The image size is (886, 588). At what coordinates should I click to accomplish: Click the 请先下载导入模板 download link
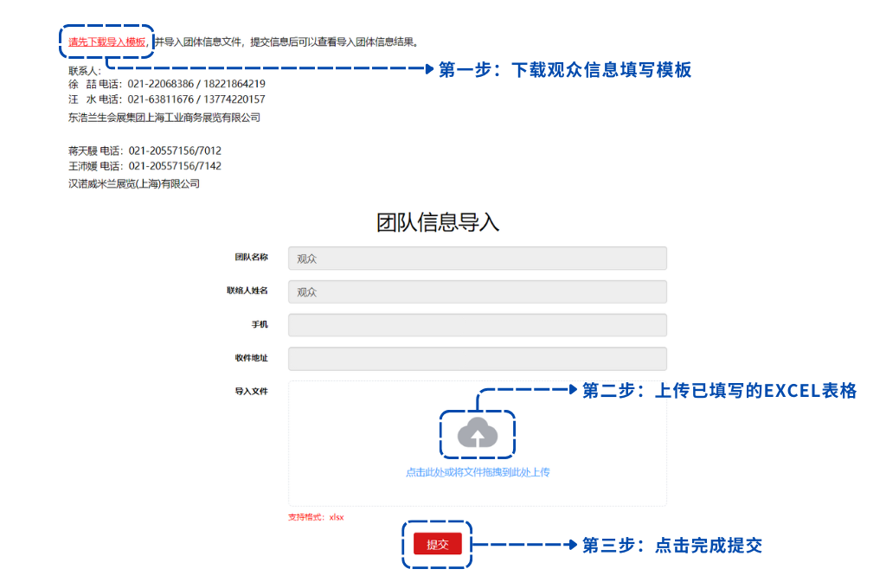(106, 42)
